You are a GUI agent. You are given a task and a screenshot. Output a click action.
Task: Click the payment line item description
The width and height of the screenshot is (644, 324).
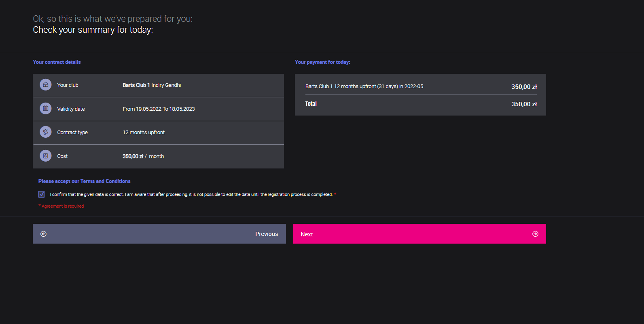point(364,86)
